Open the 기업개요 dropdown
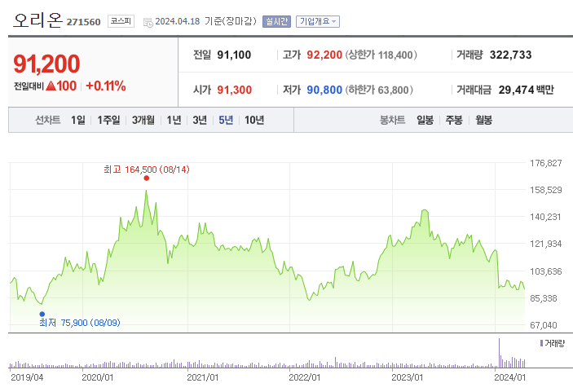This screenshot has height=392, width=573. pyautogui.click(x=318, y=21)
